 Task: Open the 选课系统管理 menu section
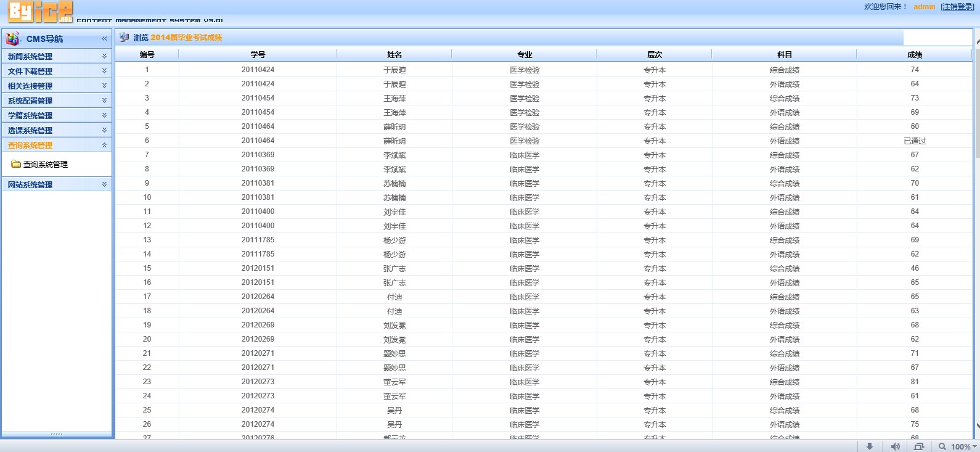click(57, 130)
